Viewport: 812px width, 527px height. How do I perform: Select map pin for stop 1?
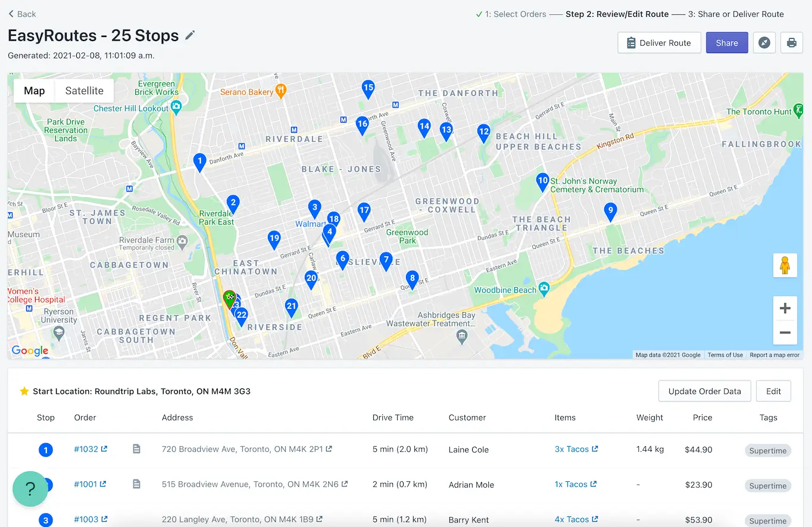click(200, 163)
